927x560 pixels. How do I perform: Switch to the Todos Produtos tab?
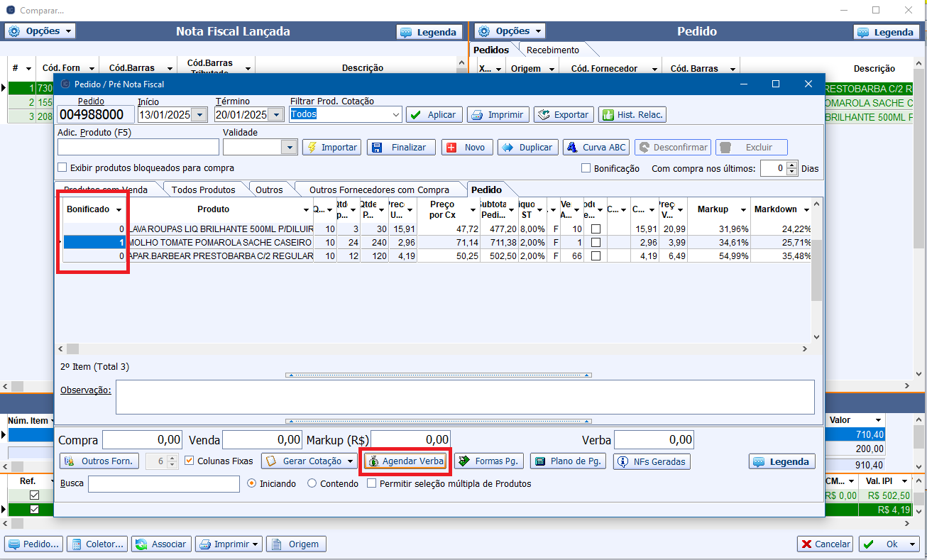(x=203, y=190)
